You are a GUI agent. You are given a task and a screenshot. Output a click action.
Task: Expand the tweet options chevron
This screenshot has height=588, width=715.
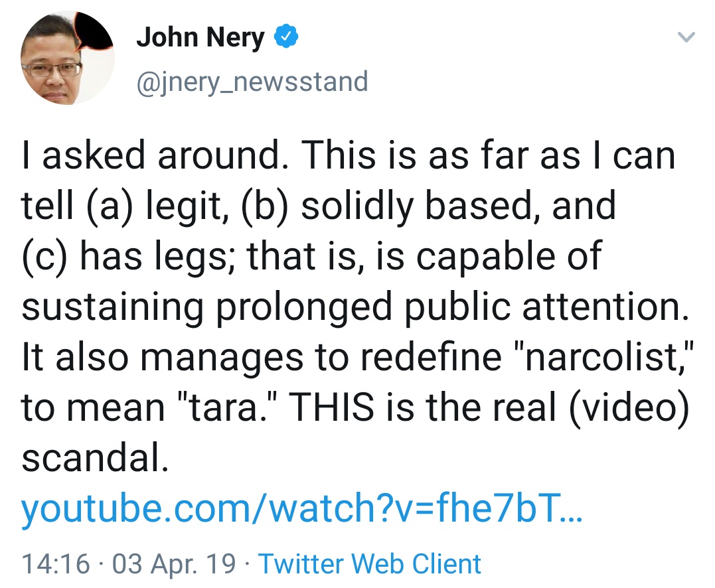tap(686, 38)
